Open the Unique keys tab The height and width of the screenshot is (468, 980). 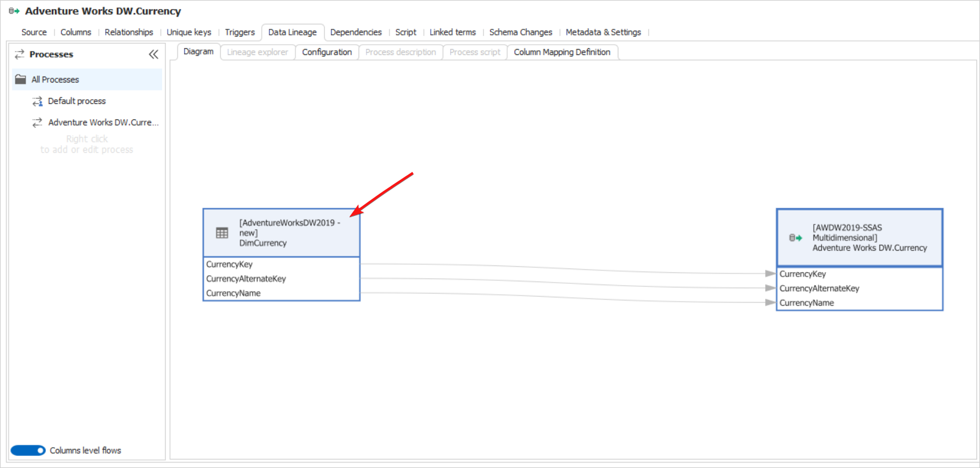(189, 32)
